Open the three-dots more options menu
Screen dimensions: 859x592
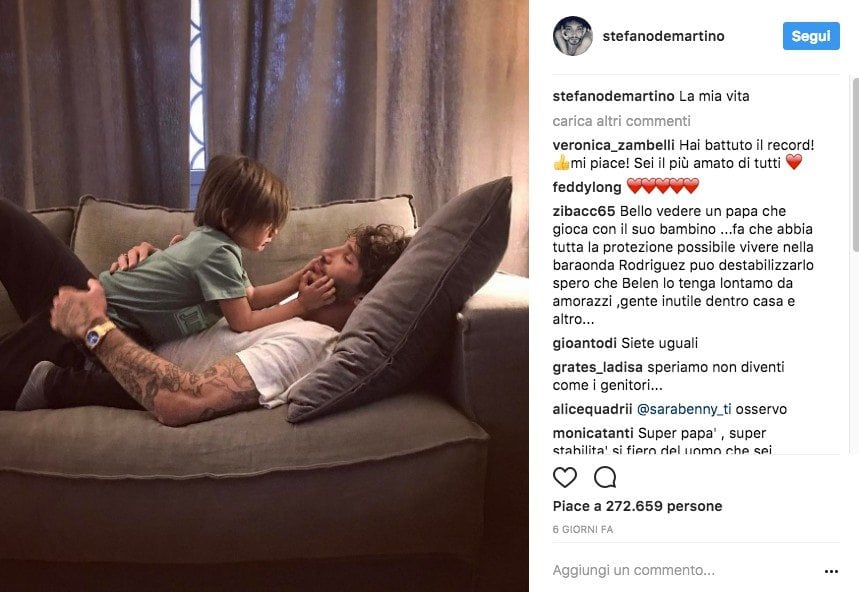831,571
